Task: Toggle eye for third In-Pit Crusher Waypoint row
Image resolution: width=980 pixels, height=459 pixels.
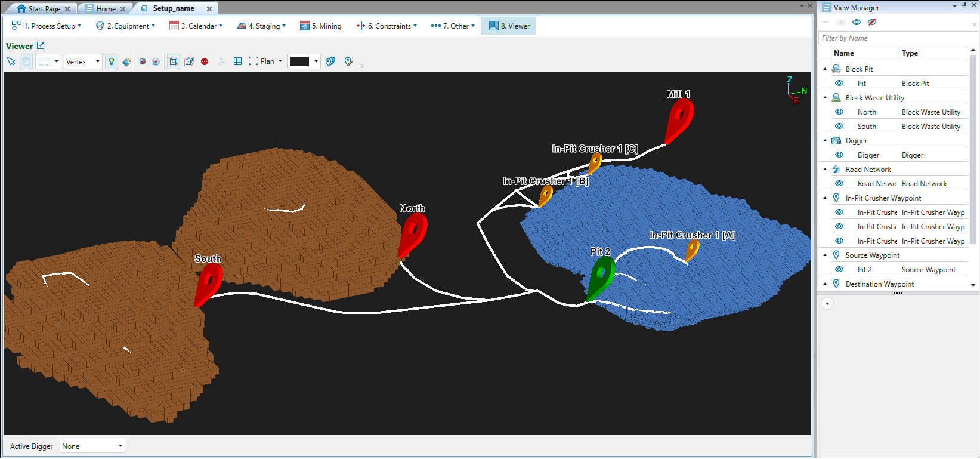Action: [839, 241]
